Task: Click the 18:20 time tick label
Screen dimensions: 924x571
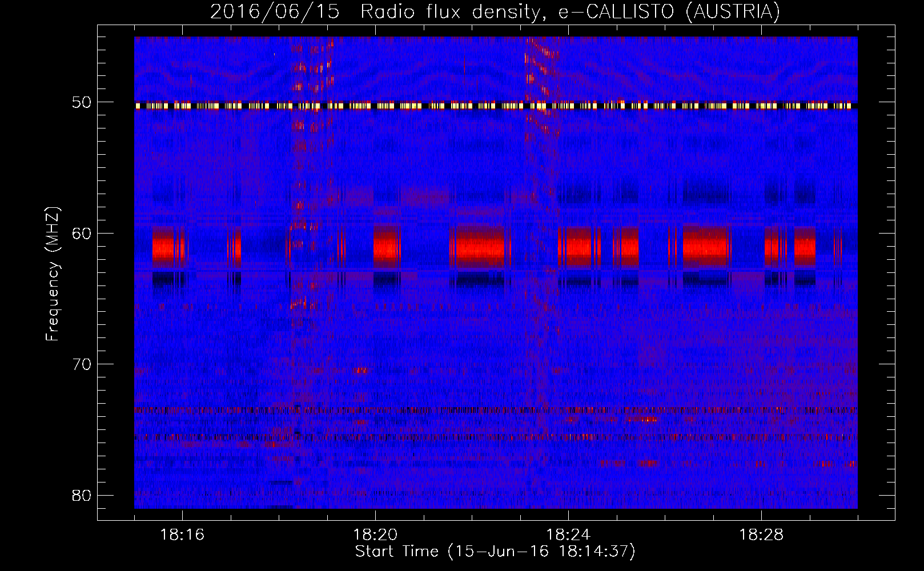Action: 375,535
